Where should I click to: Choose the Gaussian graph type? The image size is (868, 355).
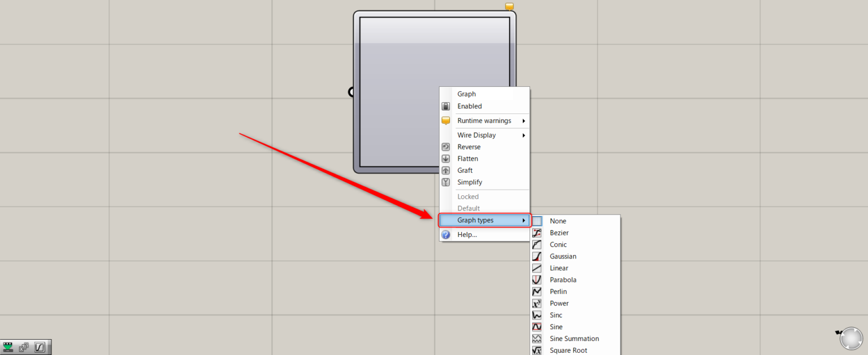click(x=562, y=257)
